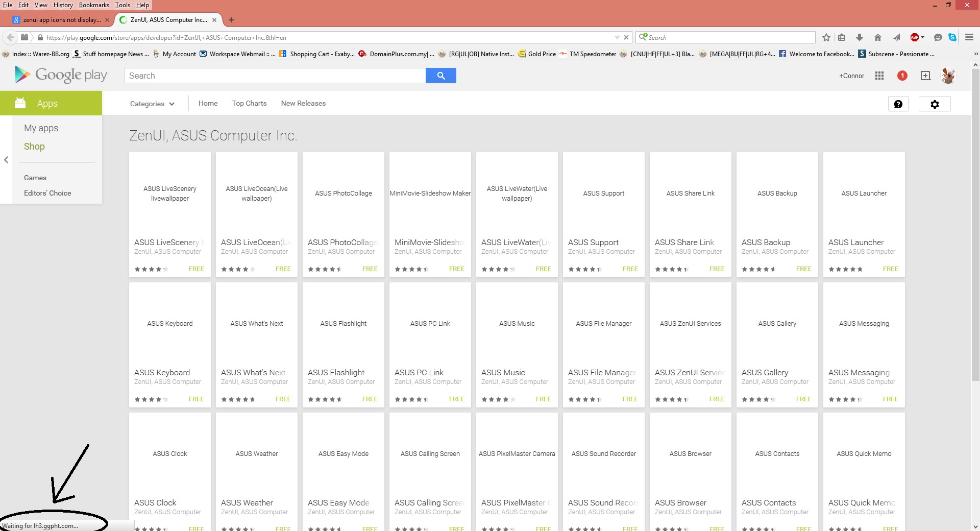
Task: Click the blue search magnifier button
Action: 441,76
